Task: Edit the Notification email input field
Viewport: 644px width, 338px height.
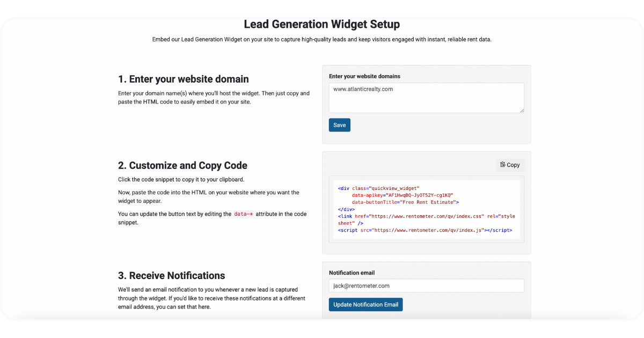Action: coord(427,286)
